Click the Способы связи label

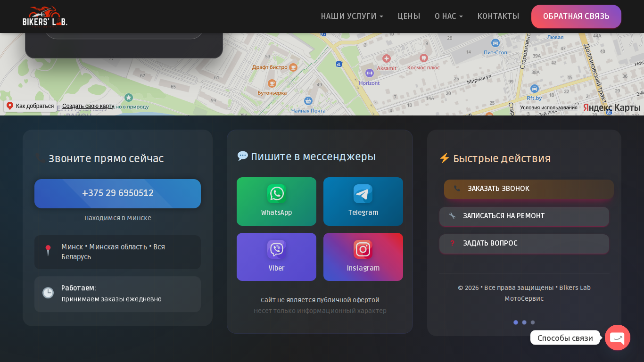(565, 337)
